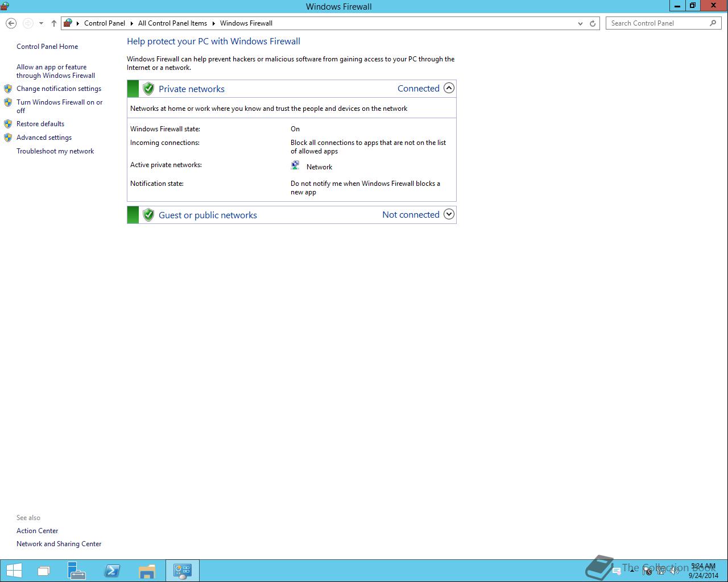Click the Windows Start button
Viewport: 728px width, 582px height.
pos(14,571)
